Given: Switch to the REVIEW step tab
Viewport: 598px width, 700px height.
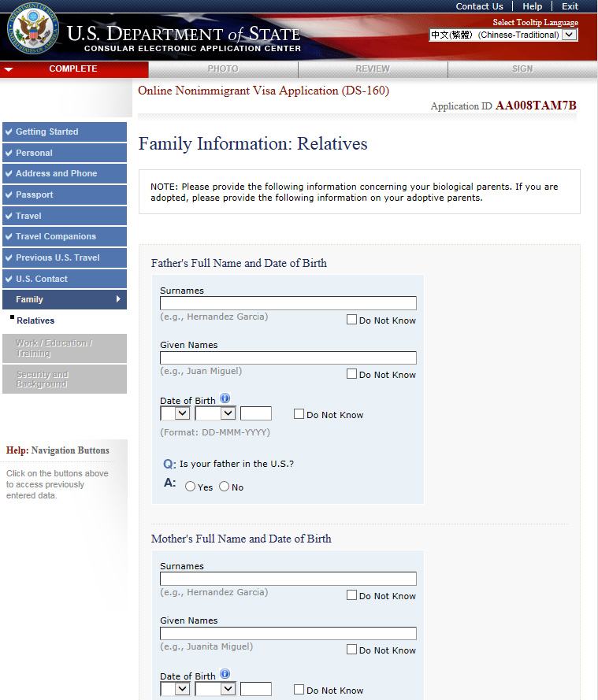Looking at the screenshot, I should pos(373,69).
